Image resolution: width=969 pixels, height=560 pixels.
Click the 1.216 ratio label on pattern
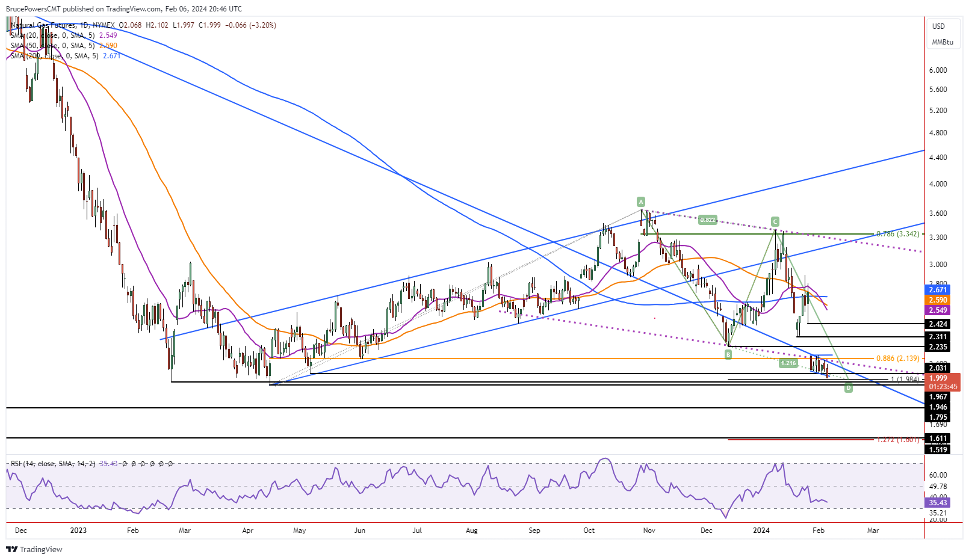(788, 363)
